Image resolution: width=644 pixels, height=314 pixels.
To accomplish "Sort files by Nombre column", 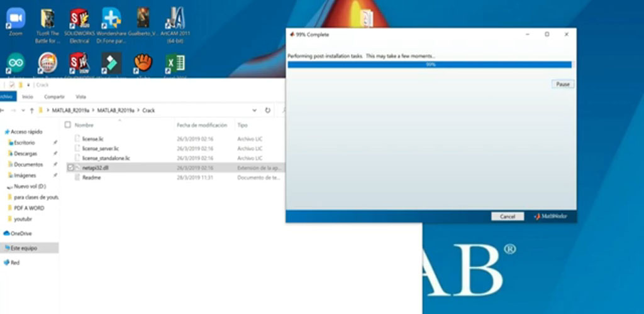I will 84,125.
